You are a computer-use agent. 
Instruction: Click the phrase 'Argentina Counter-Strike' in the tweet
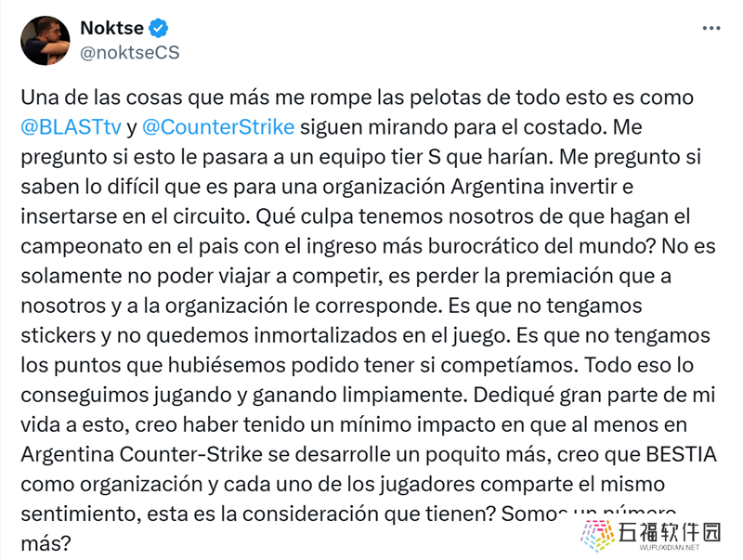[x=142, y=454]
